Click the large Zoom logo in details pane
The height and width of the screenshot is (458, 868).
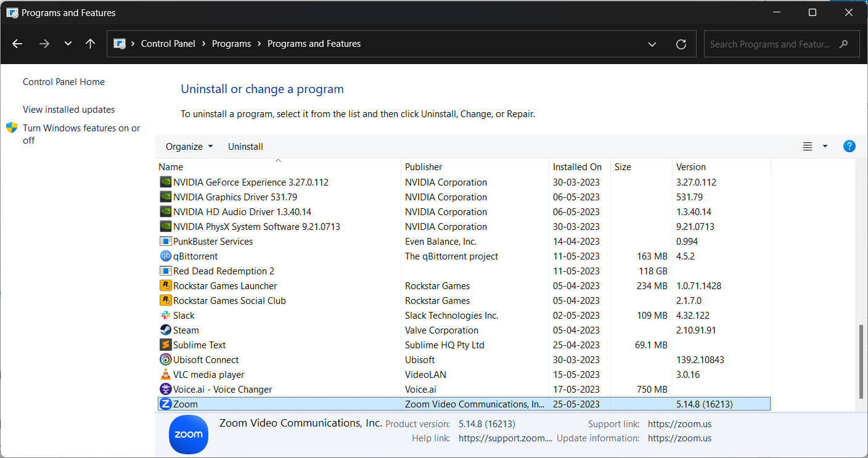189,434
